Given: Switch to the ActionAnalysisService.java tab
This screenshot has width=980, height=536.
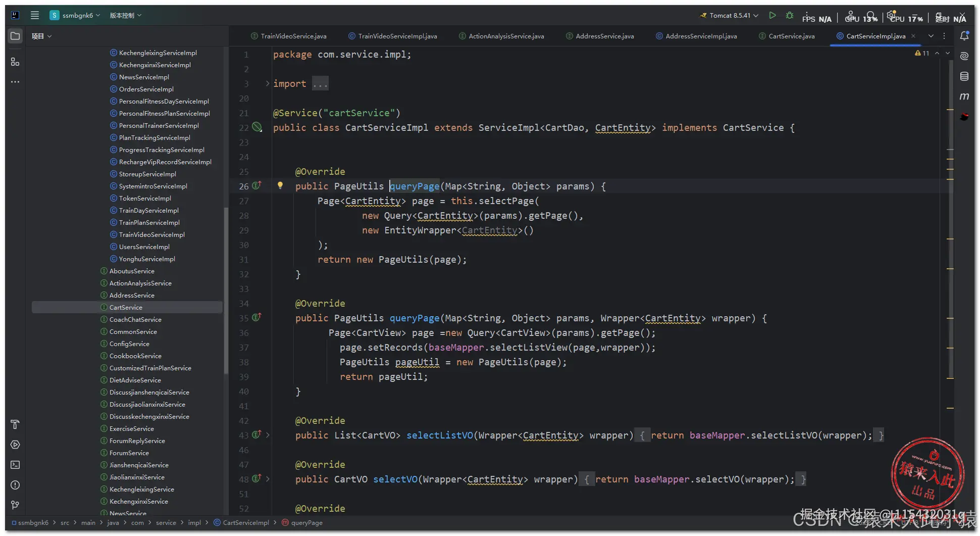Looking at the screenshot, I should pos(501,36).
